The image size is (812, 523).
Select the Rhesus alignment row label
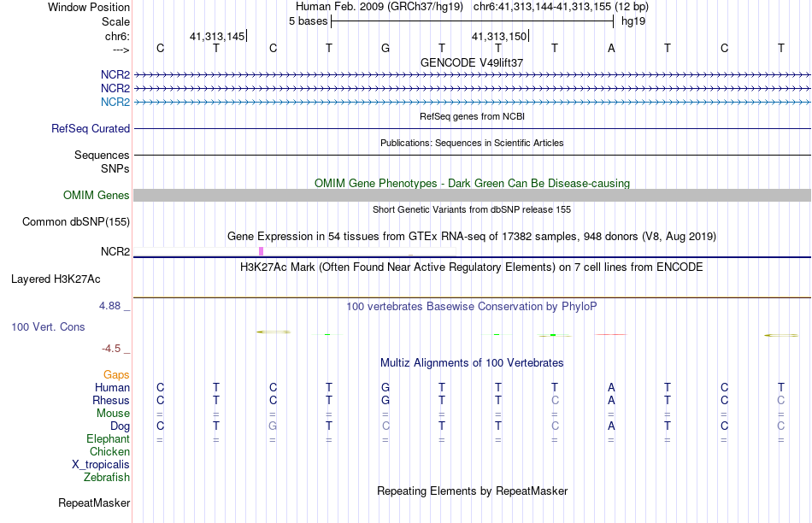tap(111, 401)
